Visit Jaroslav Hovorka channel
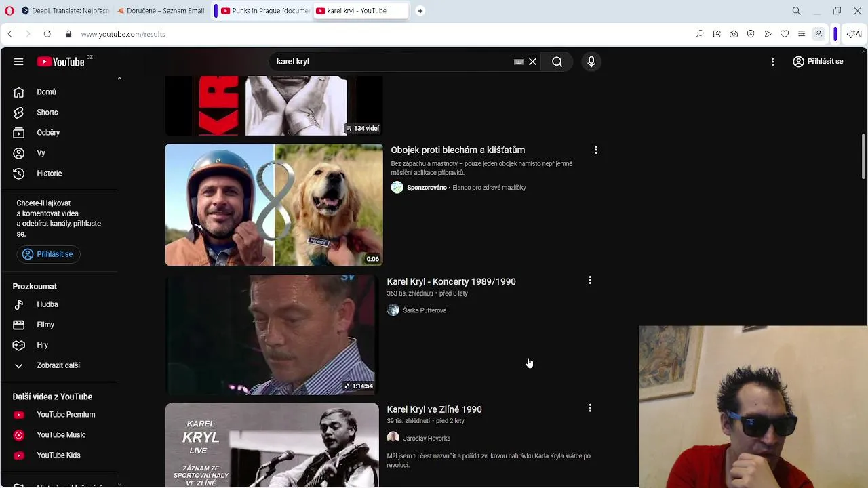Screen dimensions: 868x488 [x=427, y=439]
